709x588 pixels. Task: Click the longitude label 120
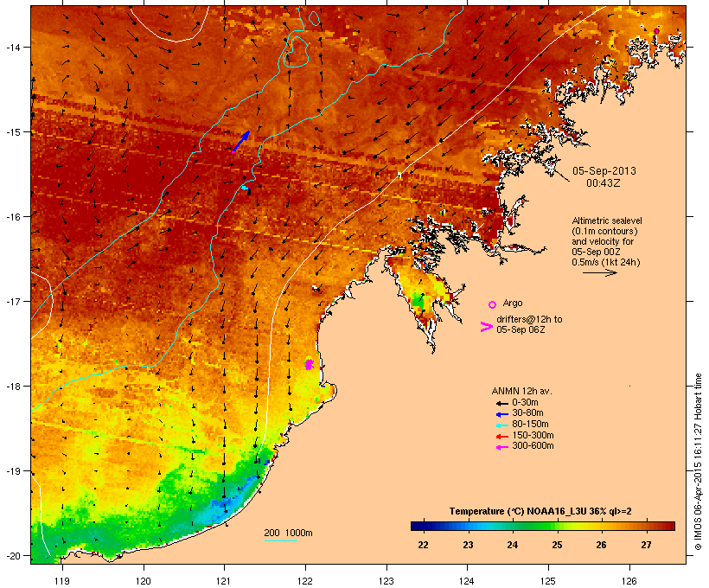(x=144, y=581)
